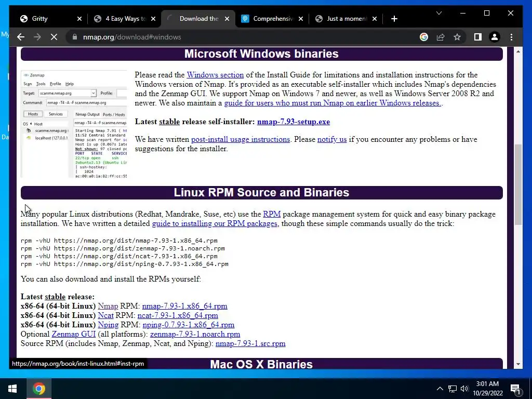
Task: Open the volume tray icon
Action: click(464, 389)
